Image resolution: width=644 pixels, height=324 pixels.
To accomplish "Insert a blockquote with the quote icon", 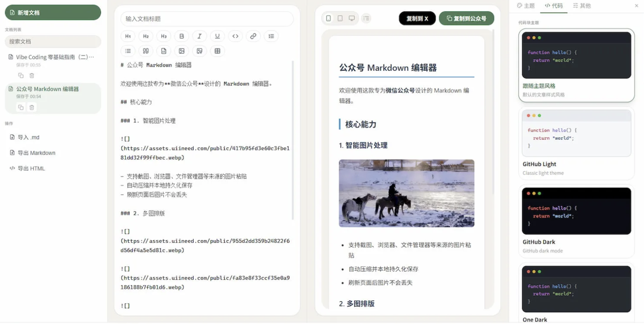I will [x=146, y=51].
